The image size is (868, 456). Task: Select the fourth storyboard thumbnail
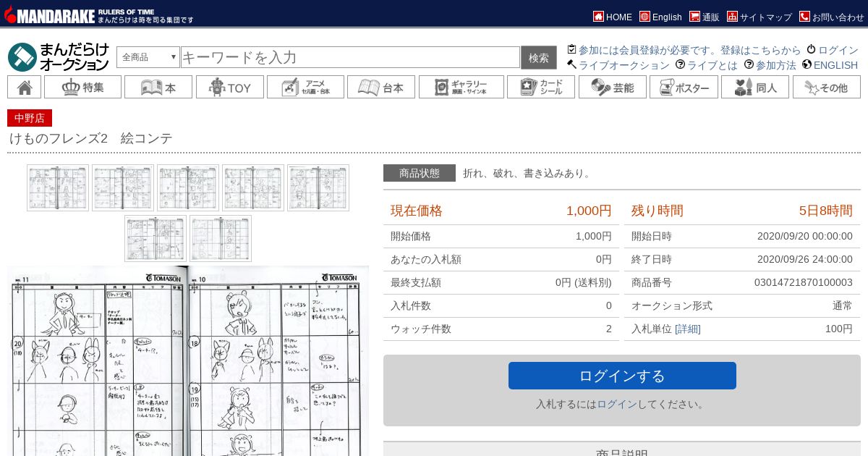tap(253, 188)
